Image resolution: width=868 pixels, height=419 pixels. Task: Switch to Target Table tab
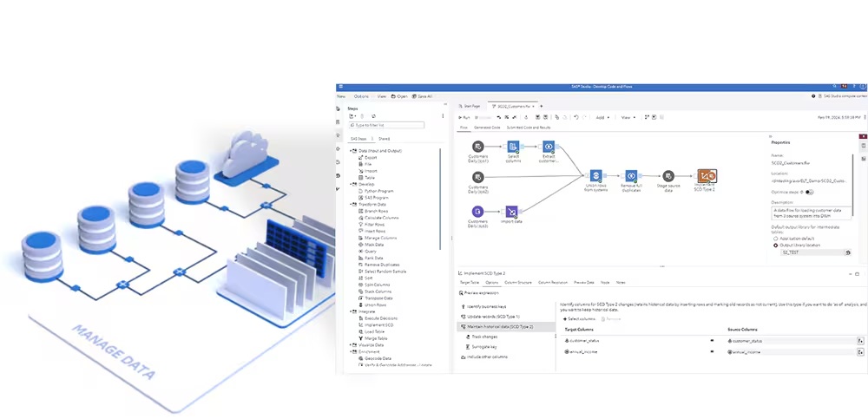click(x=470, y=282)
